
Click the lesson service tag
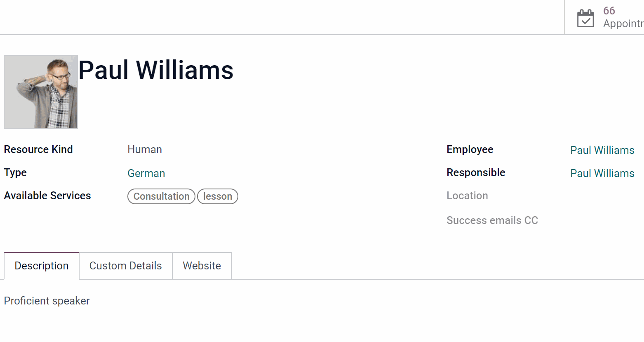218,196
